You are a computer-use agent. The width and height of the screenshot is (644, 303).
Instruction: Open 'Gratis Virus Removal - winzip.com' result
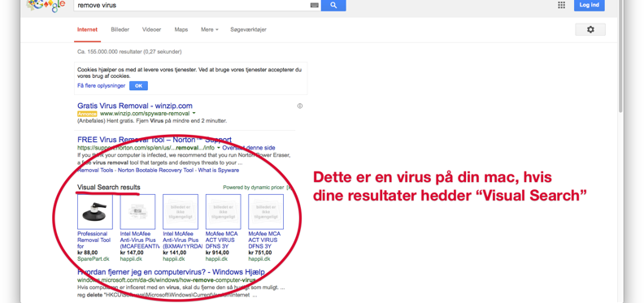(135, 106)
